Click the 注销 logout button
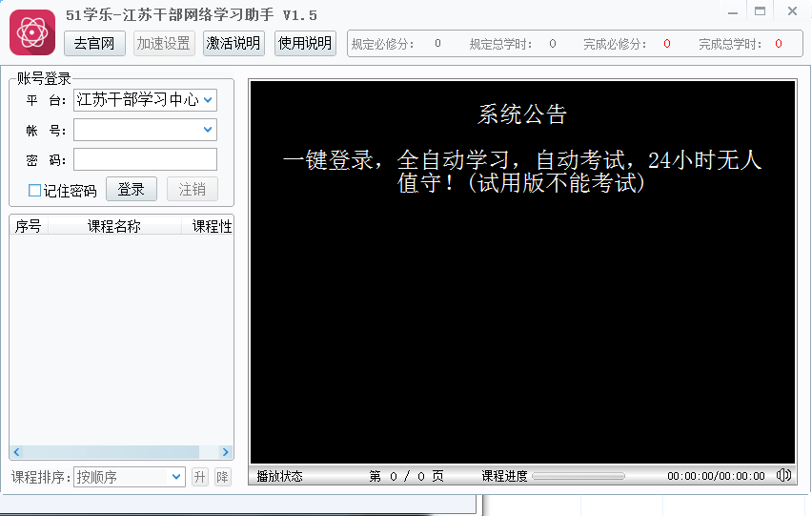Screen dimensions: 812x516 pos(193,189)
